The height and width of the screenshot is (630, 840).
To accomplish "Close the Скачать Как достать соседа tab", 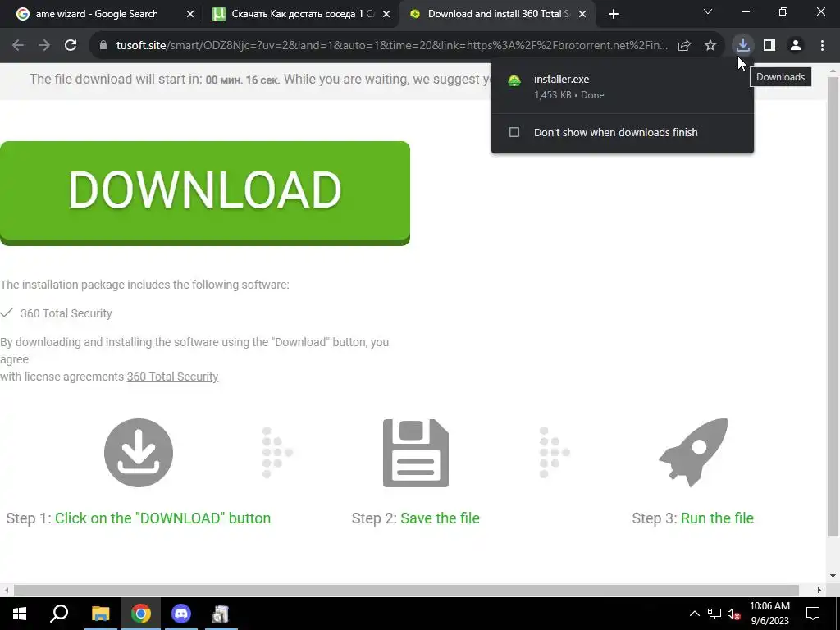I will point(386,14).
